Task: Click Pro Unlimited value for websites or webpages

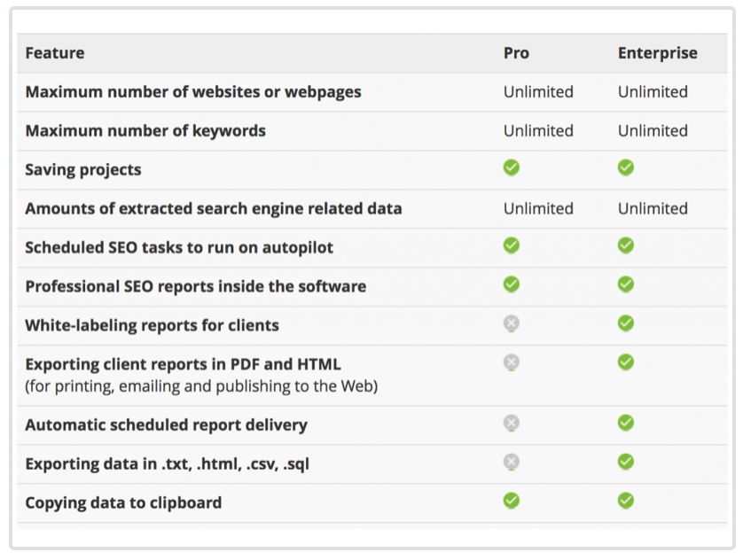Action: click(538, 92)
